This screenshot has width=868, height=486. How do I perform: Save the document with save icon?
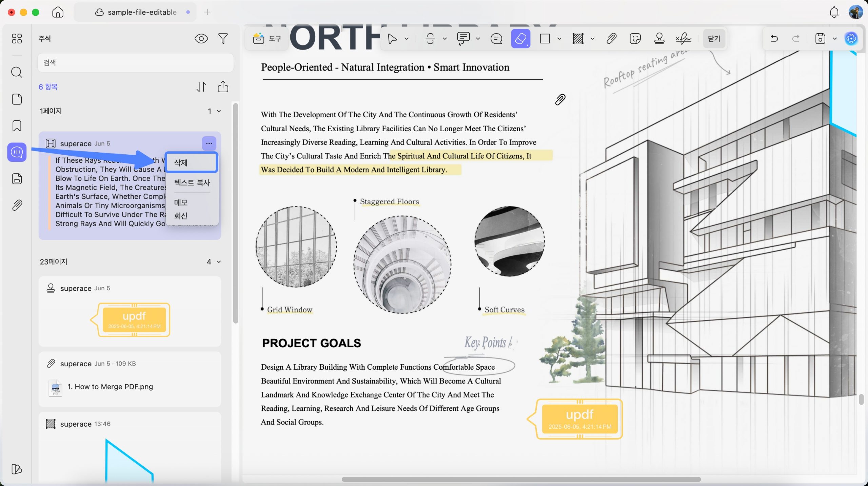tap(820, 39)
